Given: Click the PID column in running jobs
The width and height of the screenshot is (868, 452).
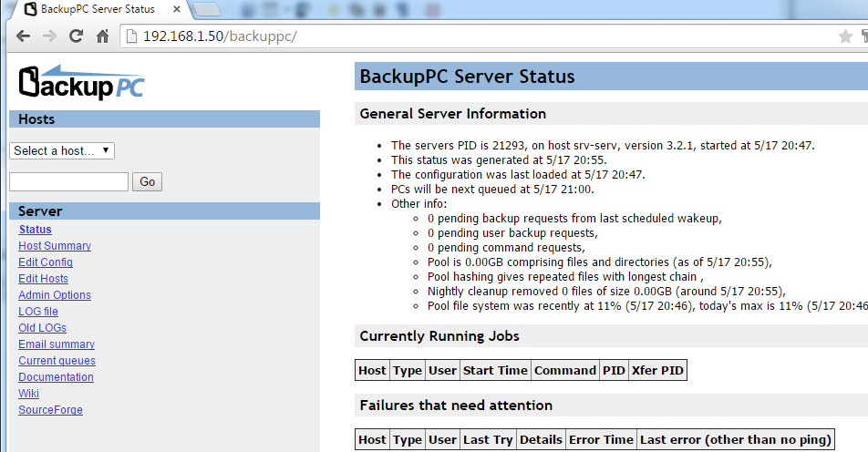Looking at the screenshot, I should tap(614, 370).
